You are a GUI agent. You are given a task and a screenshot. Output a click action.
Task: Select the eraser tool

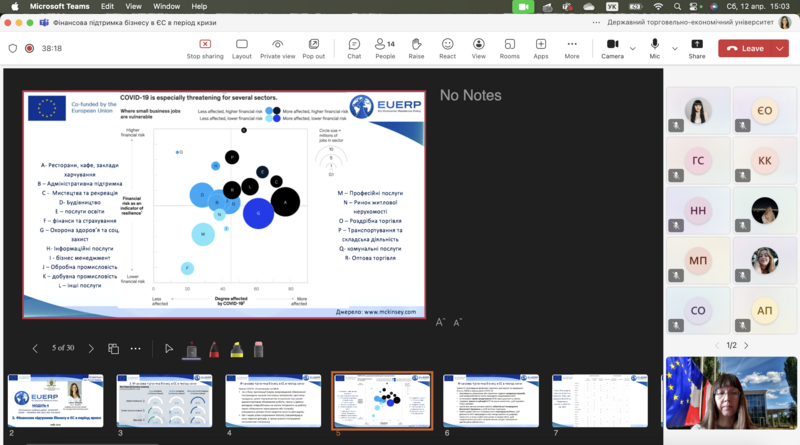[258, 350]
